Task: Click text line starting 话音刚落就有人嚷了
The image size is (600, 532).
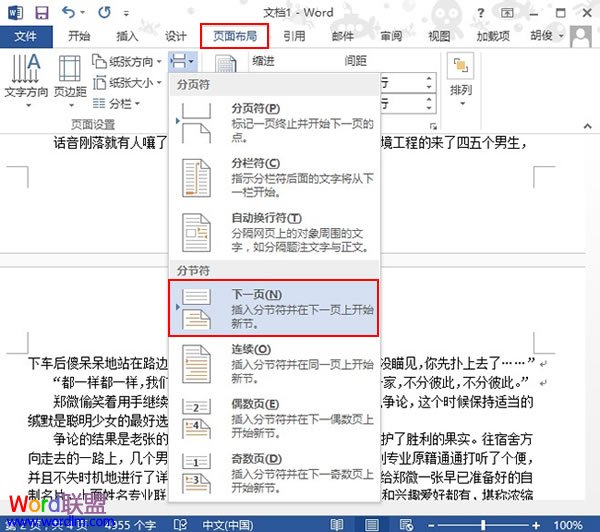Action: pos(110,143)
